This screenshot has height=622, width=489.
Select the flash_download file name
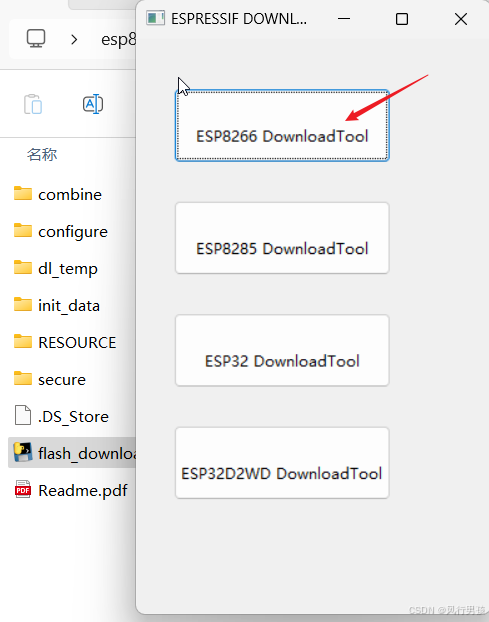click(87, 453)
